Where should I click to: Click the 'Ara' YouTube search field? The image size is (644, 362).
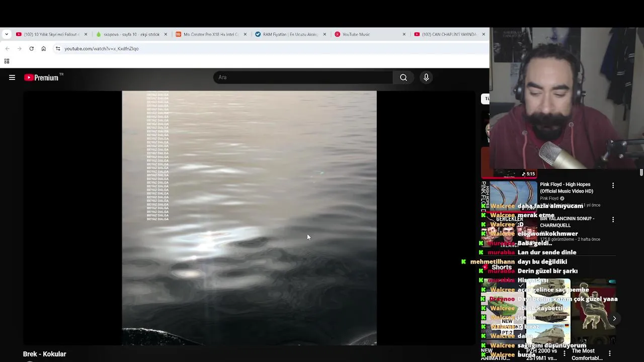click(303, 77)
